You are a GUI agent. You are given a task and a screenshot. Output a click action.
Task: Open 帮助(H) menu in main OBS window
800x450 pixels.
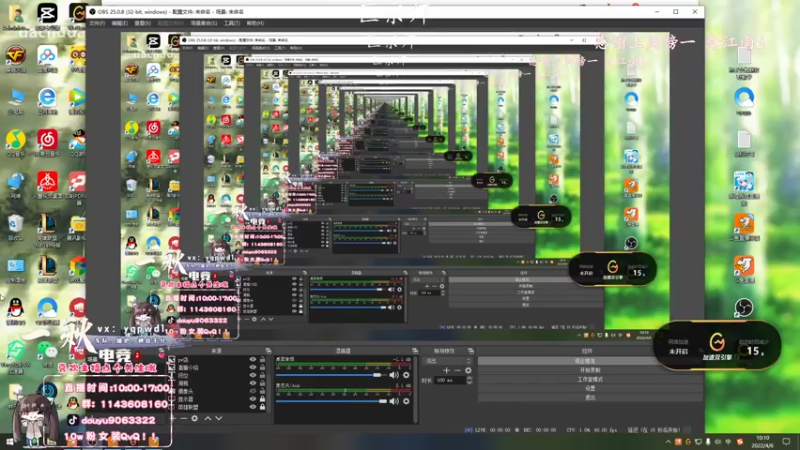point(255,23)
